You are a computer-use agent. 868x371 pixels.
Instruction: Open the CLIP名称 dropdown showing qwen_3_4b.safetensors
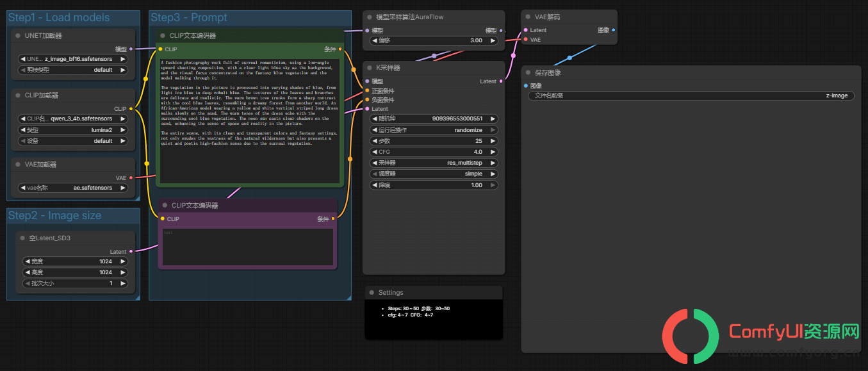73,119
